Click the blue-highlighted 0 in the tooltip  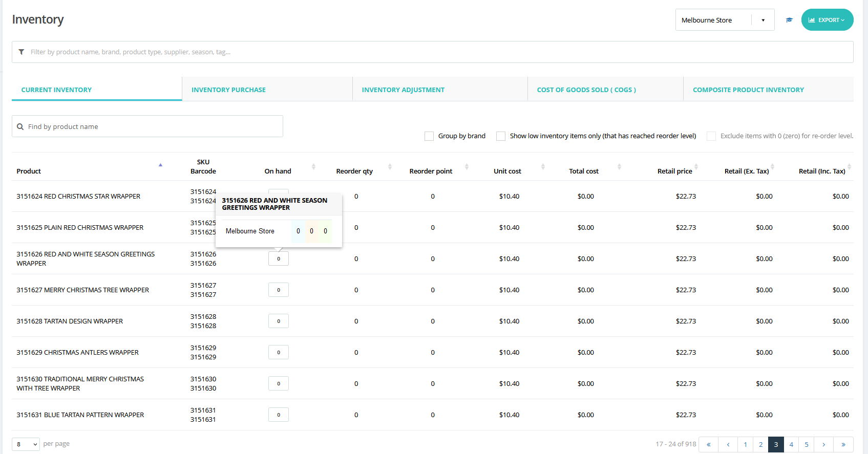pyautogui.click(x=298, y=231)
